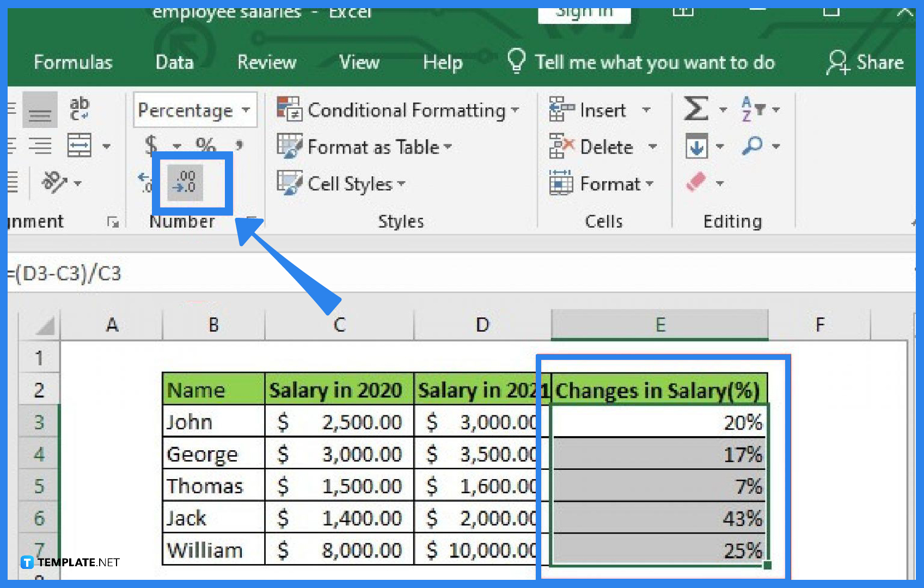Viewport: 924px width, 588px height.
Task: Switch to the Review ribbon tab
Action: tap(266, 62)
